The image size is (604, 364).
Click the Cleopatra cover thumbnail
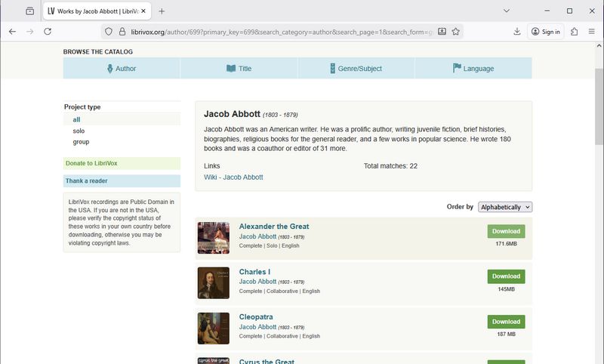pyautogui.click(x=214, y=329)
